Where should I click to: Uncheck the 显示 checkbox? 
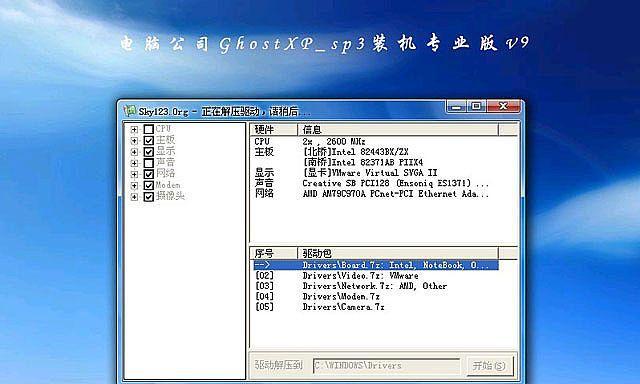[x=149, y=152]
